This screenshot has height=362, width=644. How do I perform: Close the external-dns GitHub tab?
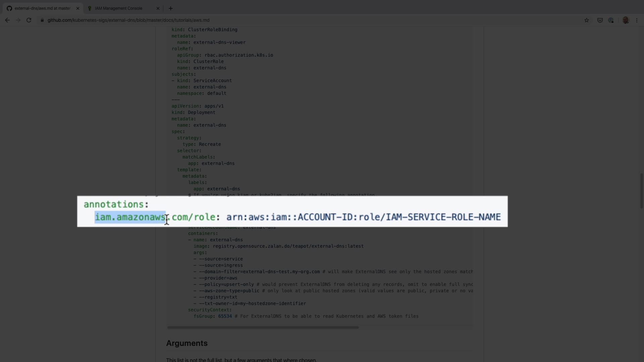click(x=78, y=8)
